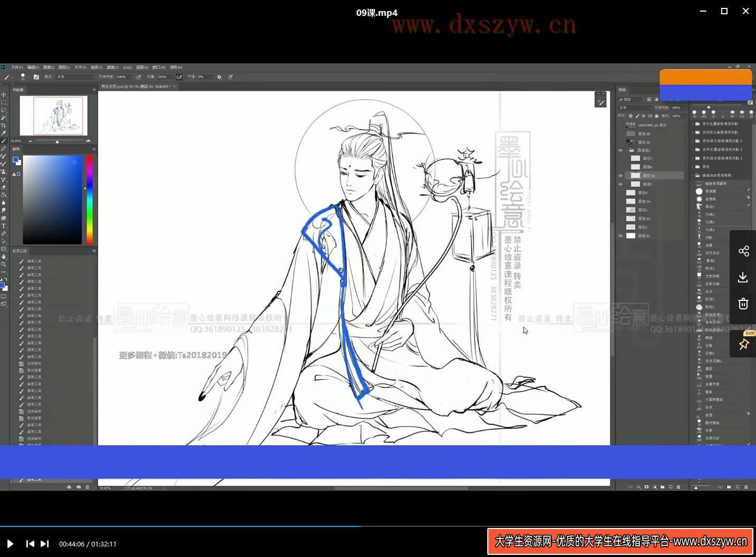Screen dimensions: 756x557
Task: Select the Eraser tool
Action: coord(4,187)
